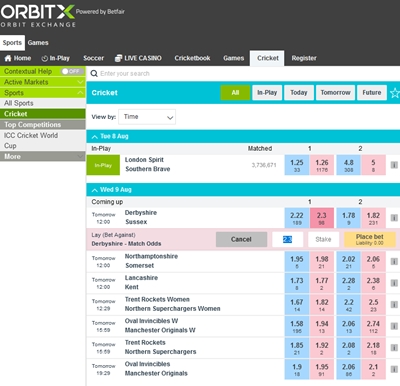Back London Spirit at 1.25
The height and width of the screenshot is (386, 400).
click(x=297, y=165)
